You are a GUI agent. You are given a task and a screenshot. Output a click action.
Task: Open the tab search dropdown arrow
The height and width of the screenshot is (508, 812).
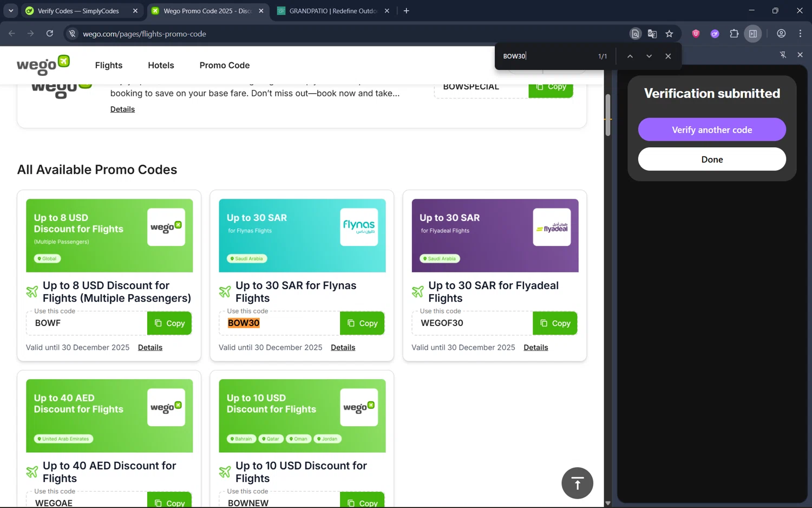tap(11, 11)
